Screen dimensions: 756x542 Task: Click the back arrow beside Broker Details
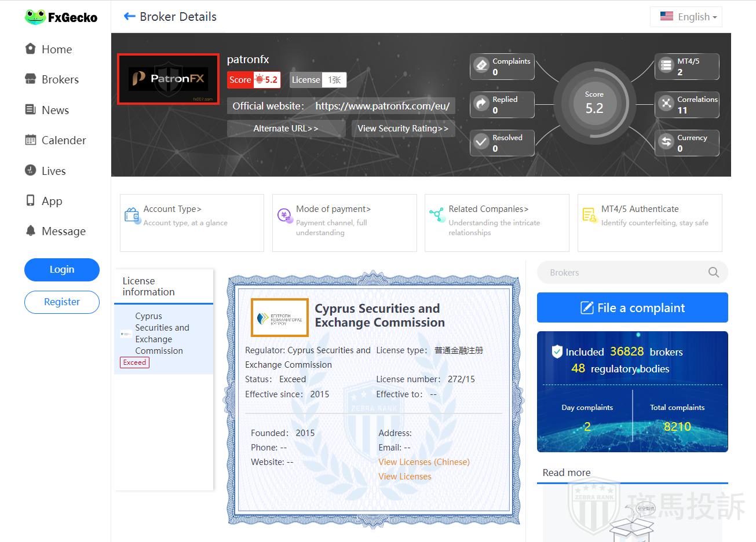129,17
